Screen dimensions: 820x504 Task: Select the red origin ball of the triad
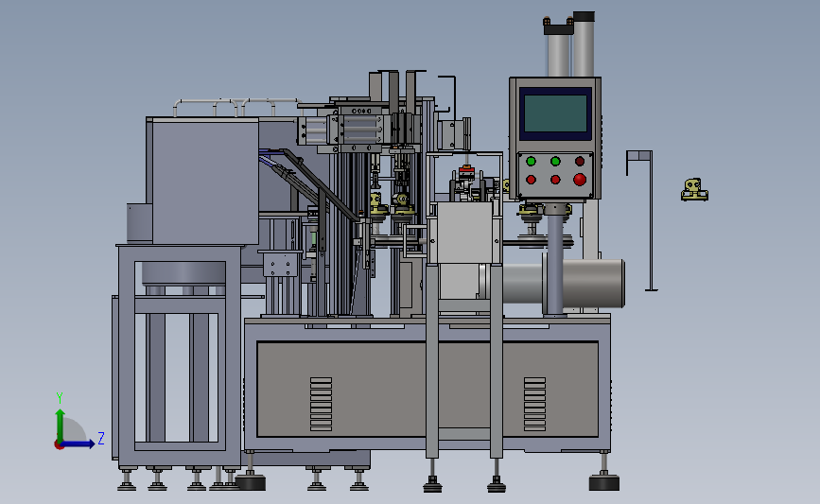[59, 445]
